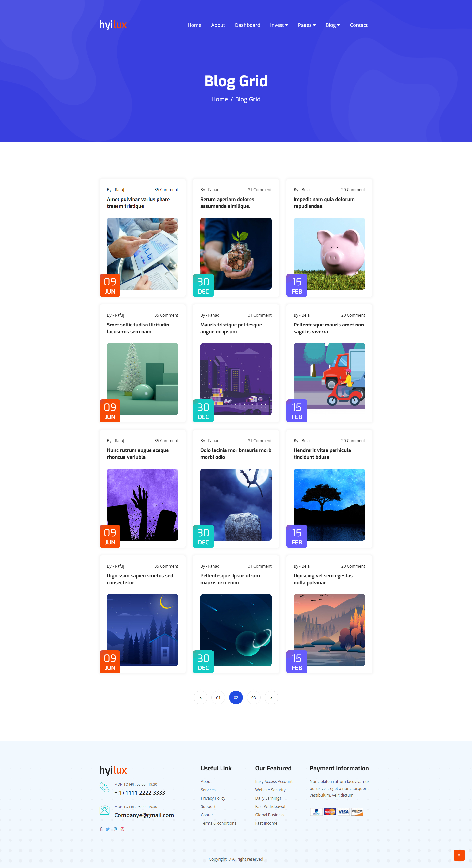This screenshot has width=472, height=868.
Task: Click the Pinterest icon in footer
Action: tap(115, 829)
